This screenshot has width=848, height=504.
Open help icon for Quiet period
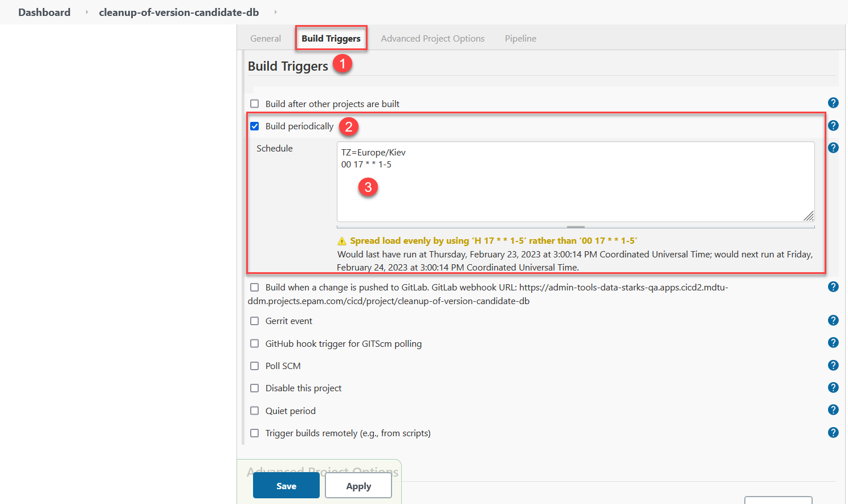pos(833,410)
